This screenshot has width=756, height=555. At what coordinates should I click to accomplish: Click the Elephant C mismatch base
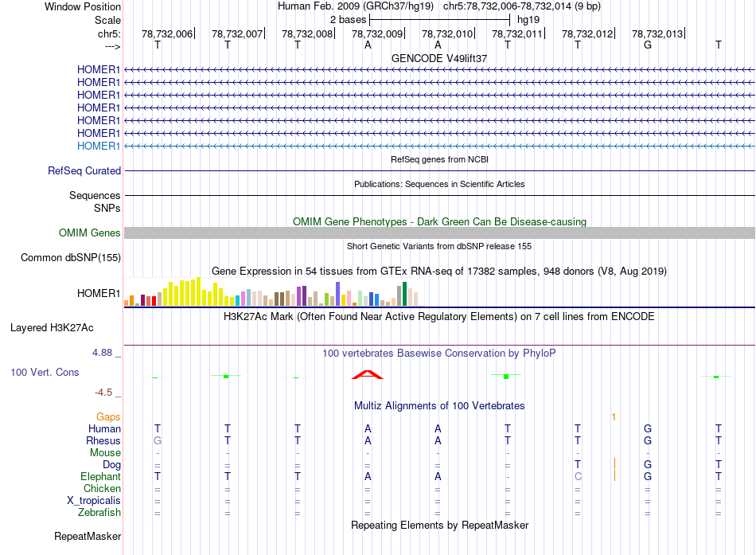point(578,476)
